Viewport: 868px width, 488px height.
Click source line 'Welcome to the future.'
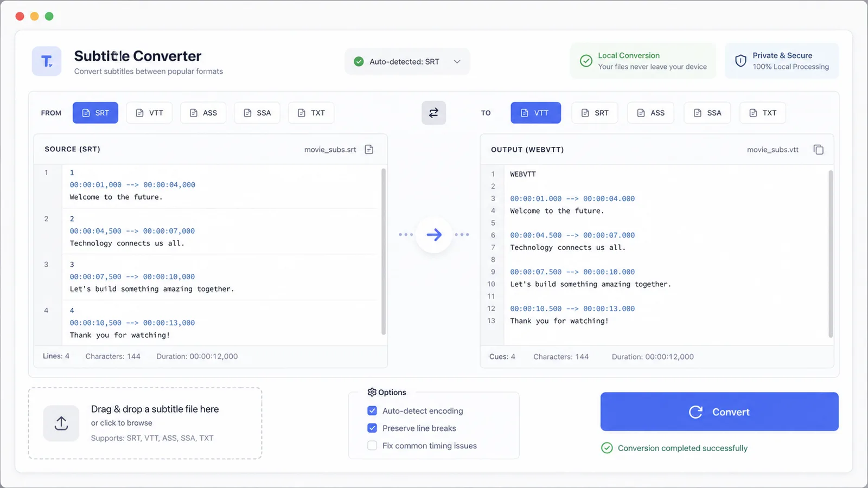[116, 197]
